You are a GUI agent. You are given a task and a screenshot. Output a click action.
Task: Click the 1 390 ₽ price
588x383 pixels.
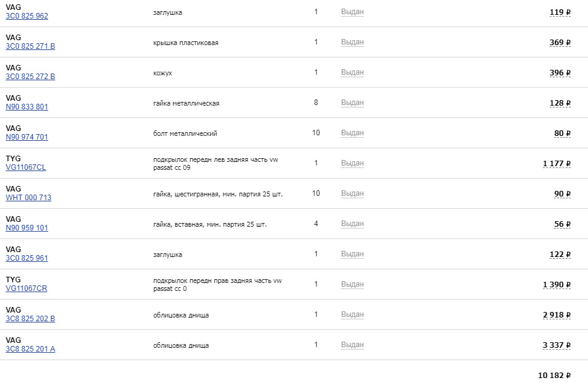click(556, 284)
